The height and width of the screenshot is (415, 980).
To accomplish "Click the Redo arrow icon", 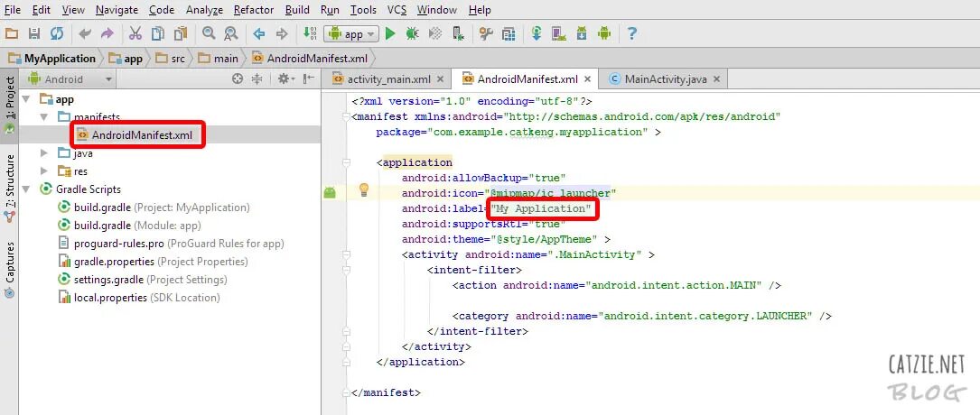I will [107, 33].
